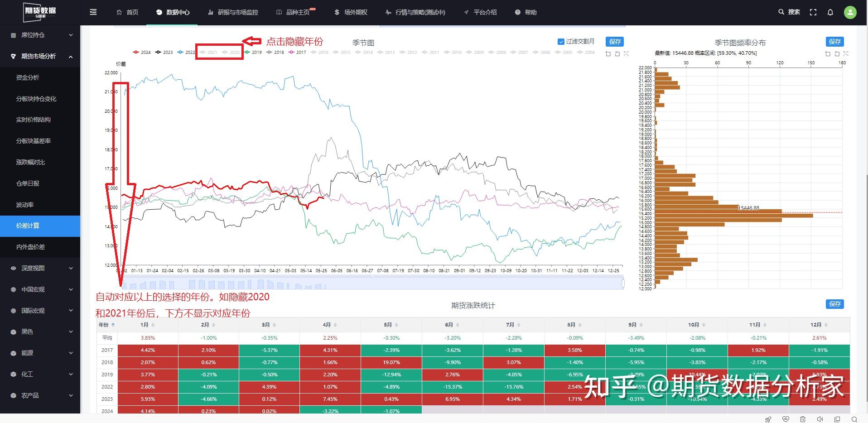Hide the 2018 series in the legend

pos(275,53)
